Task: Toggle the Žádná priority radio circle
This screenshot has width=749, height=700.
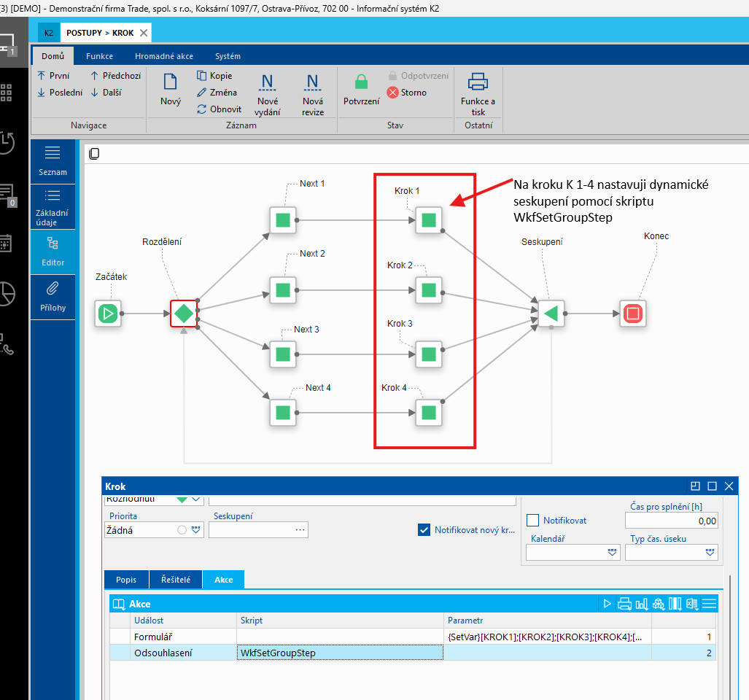Action: pyautogui.click(x=182, y=530)
